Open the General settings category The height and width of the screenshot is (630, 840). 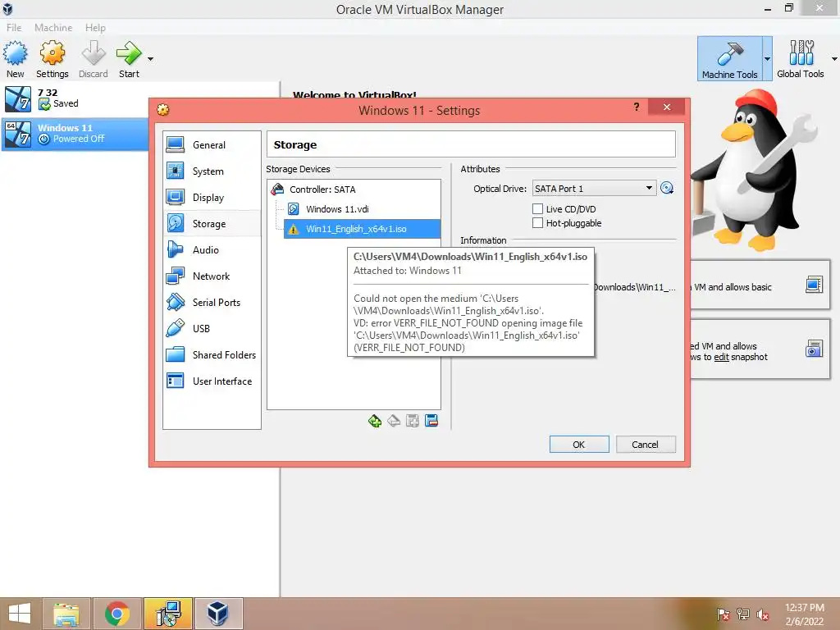212,144
